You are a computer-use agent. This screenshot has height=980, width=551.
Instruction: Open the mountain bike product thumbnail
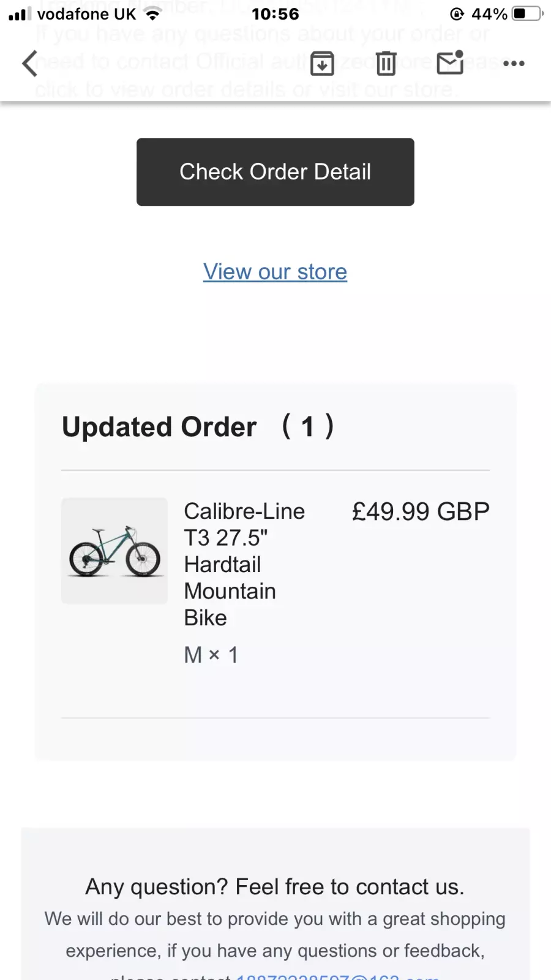pos(114,551)
